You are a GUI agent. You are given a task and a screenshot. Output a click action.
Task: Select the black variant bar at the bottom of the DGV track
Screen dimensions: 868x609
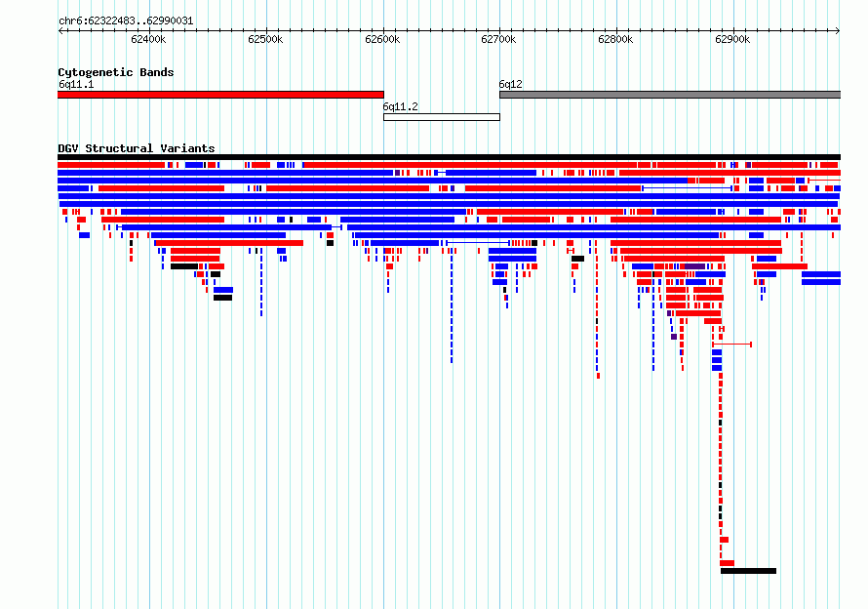(748, 571)
